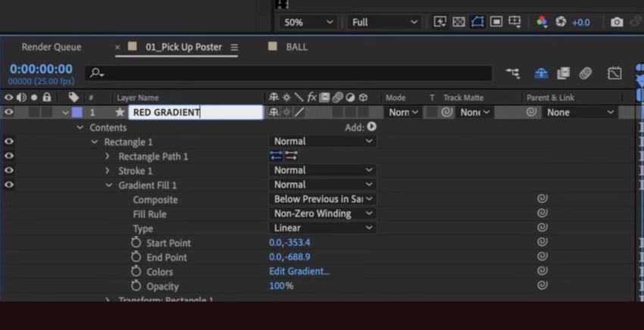
Task: Toggle the transparency grid icon
Action: coord(459,22)
